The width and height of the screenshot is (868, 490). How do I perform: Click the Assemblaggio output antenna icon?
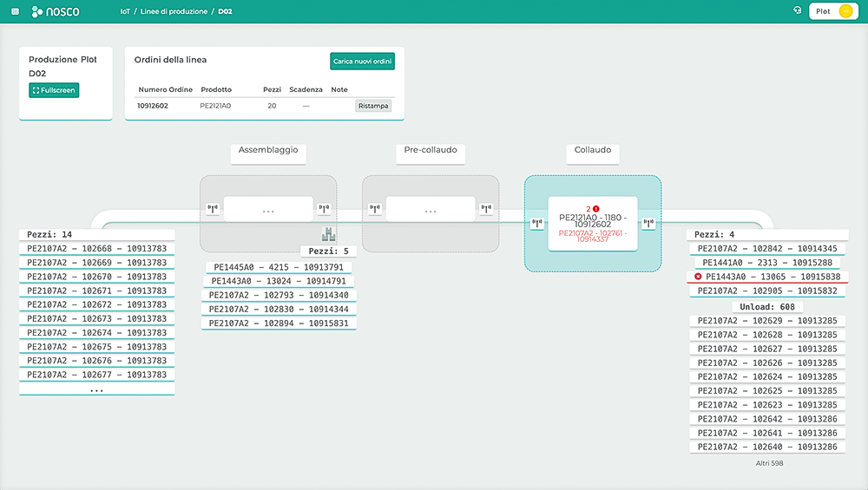pos(324,209)
